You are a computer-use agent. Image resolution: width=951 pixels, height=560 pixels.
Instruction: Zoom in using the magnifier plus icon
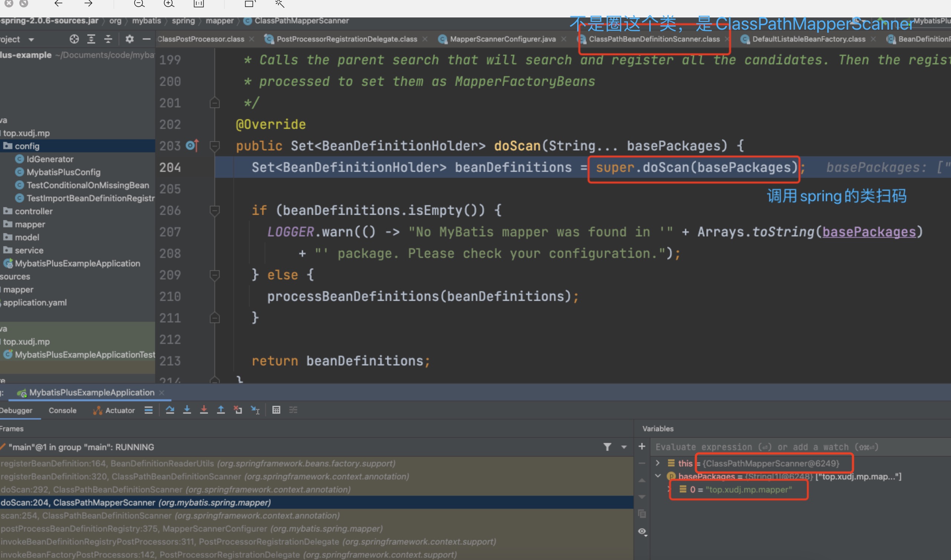click(169, 4)
